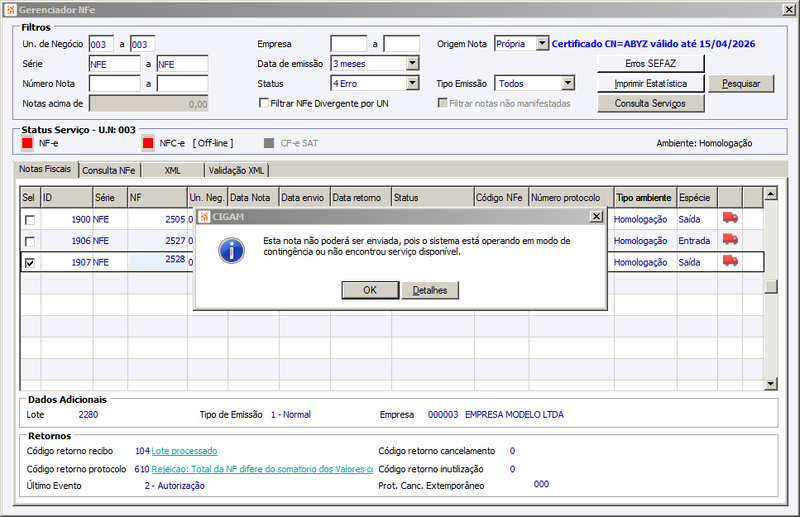The width and height of the screenshot is (800, 517).
Task: Click the red truck icon in row 1900
Action: pos(730,218)
